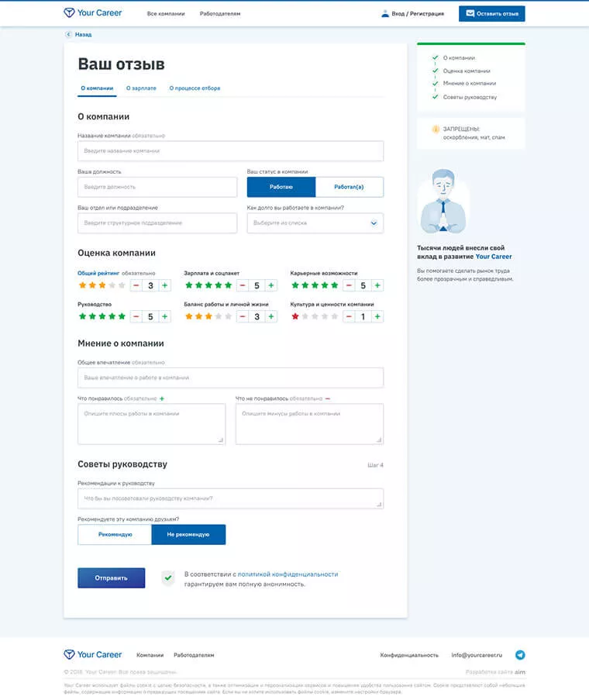Click the Your Career logo in header
The width and height of the screenshot is (589, 700).
click(x=92, y=13)
